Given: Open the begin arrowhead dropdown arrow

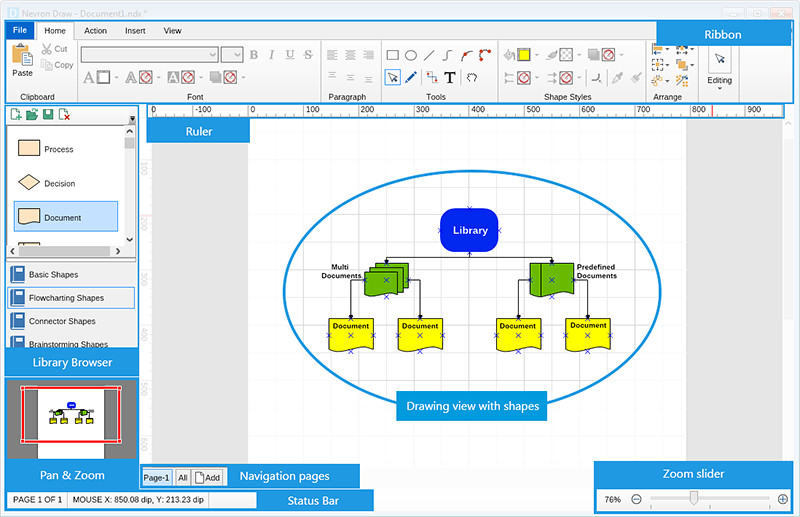Looking at the screenshot, I should (x=537, y=78).
